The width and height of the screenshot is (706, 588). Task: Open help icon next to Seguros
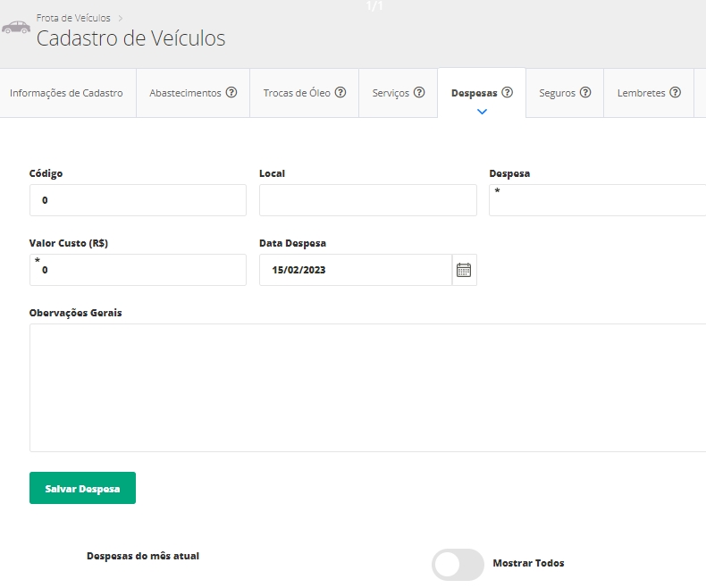585,92
